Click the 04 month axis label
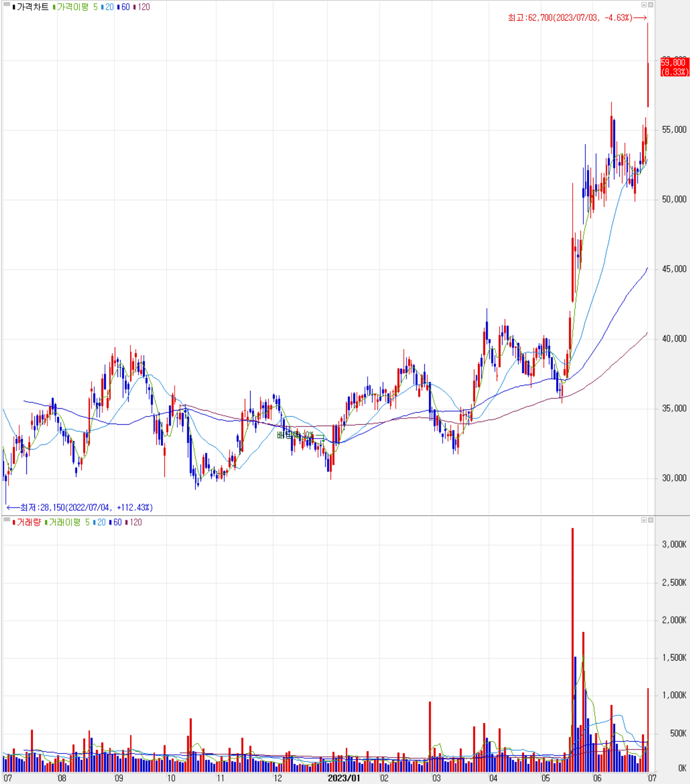Viewport: 690px width, 784px height. [x=493, y=778]
